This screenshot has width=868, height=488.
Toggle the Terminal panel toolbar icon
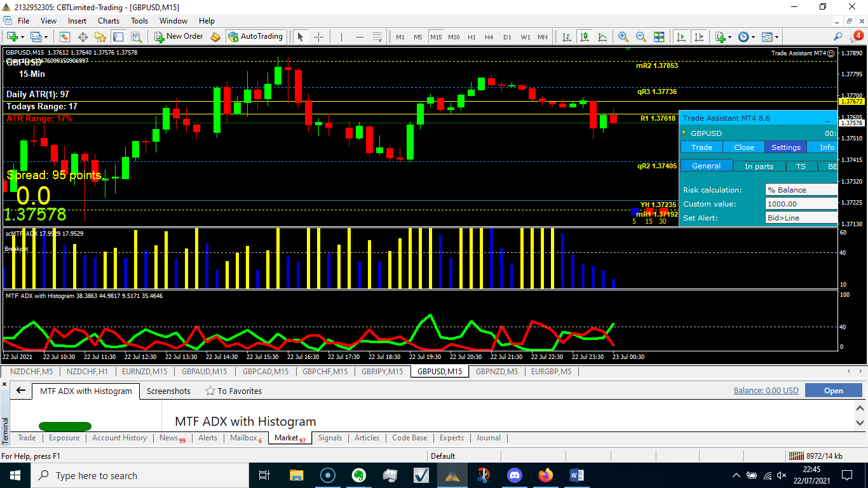118,37
